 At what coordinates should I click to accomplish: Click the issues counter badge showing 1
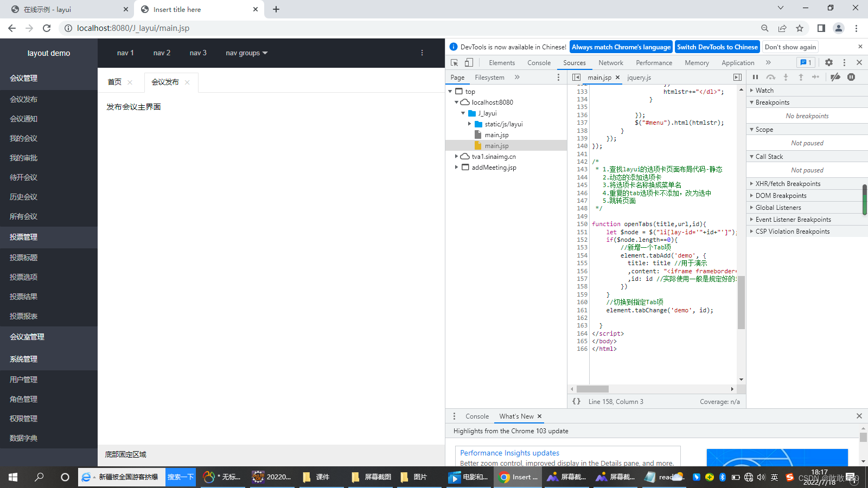806,62
